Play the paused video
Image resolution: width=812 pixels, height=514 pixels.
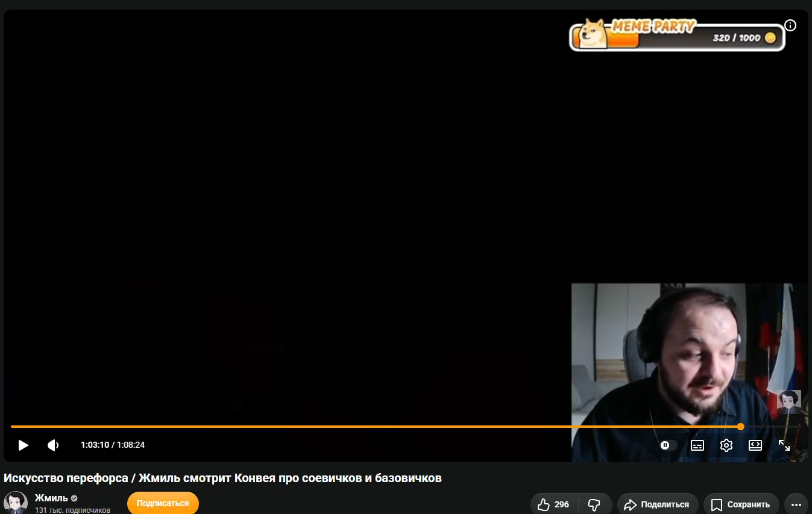pyautogui.click(x=23, y=445)
